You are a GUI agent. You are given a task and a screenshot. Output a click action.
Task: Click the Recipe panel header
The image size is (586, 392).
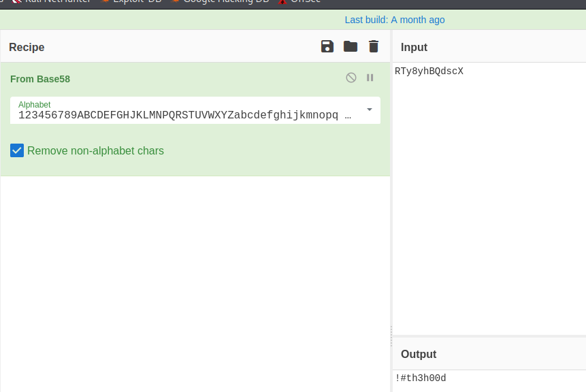coord(27,47)
